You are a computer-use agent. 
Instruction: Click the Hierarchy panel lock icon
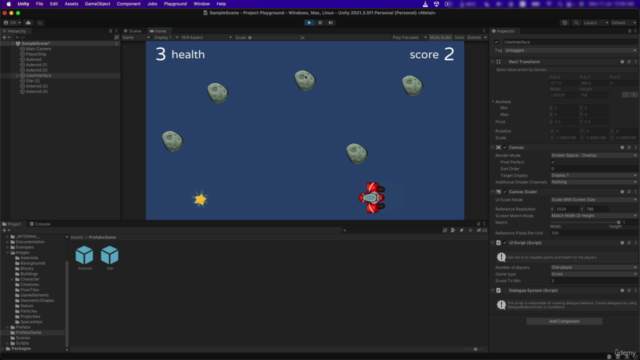point(110,31)
